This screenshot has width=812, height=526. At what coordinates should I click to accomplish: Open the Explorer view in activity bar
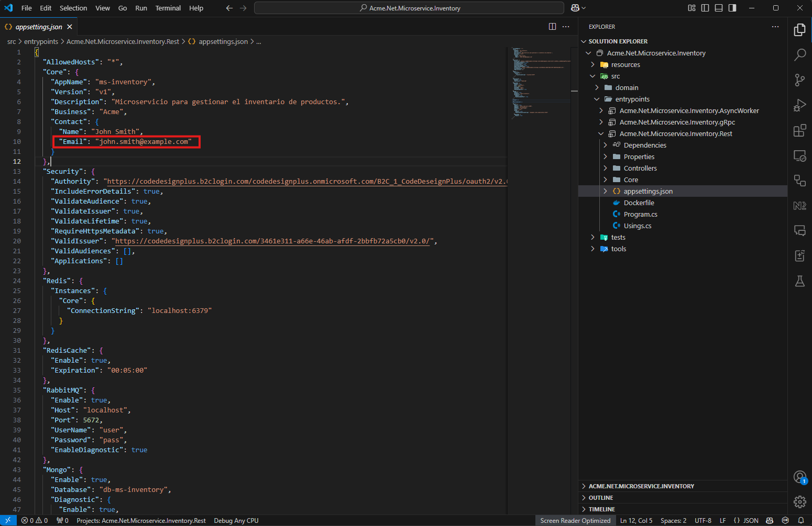point(799,30)
